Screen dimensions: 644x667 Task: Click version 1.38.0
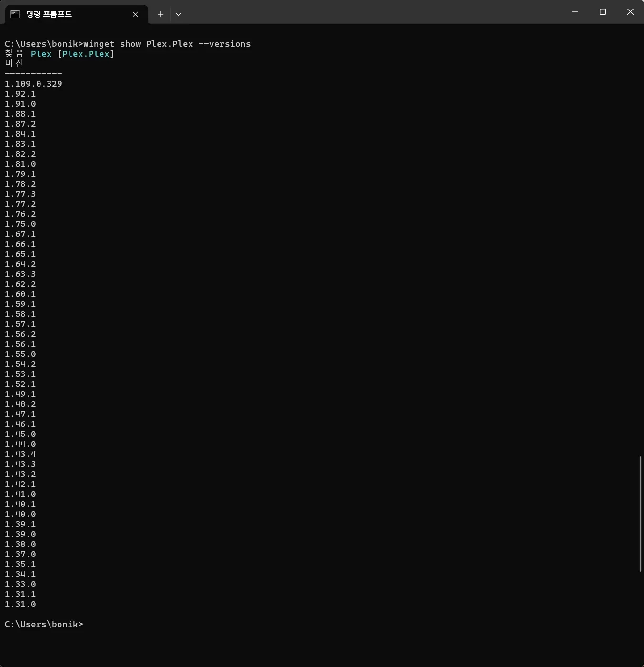(x=20, y=544)
